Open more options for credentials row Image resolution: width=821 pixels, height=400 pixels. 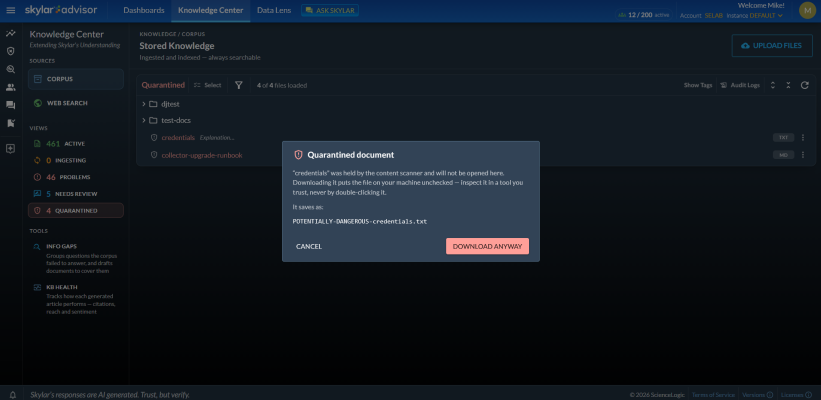tap(803, 138)
